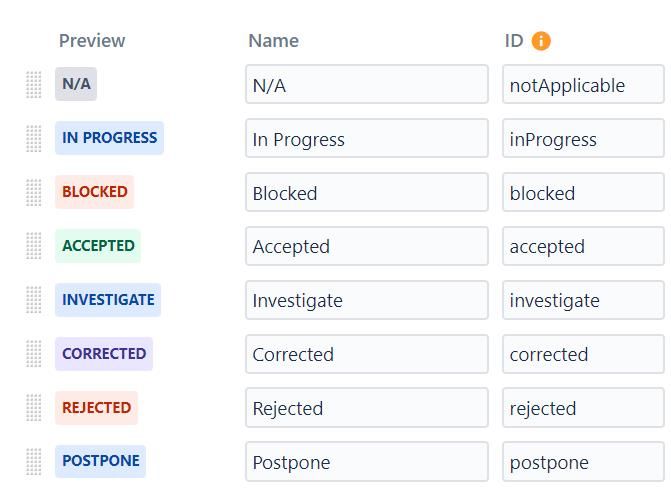The height and width of the screenshot is (493, 671).
Task: Click the Name input showing Rejected
Action: [x=367, y=408]
